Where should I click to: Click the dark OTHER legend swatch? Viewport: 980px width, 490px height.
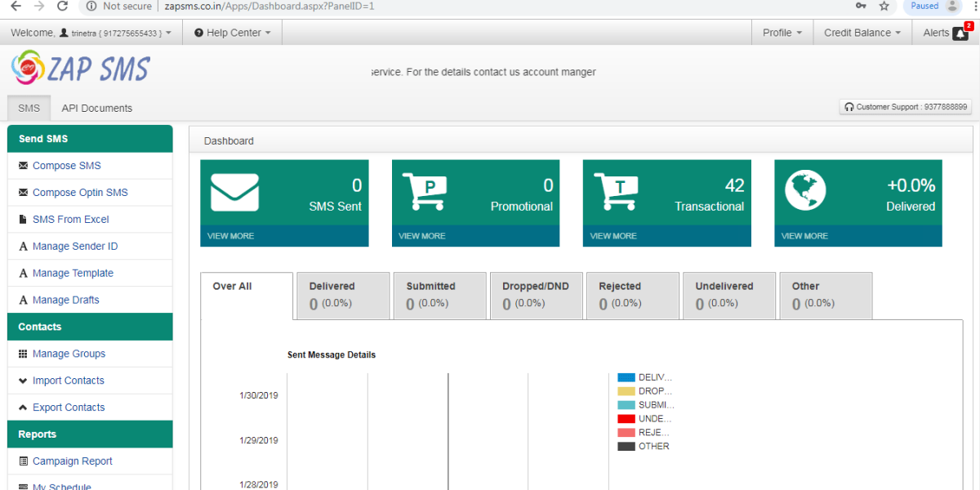pos(626,447)
